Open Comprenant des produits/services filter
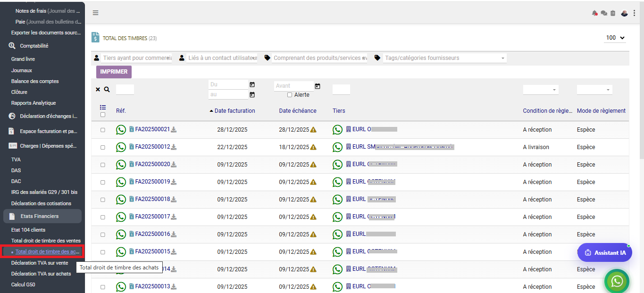This screenshot has width=644, height=293. point(319,58)
